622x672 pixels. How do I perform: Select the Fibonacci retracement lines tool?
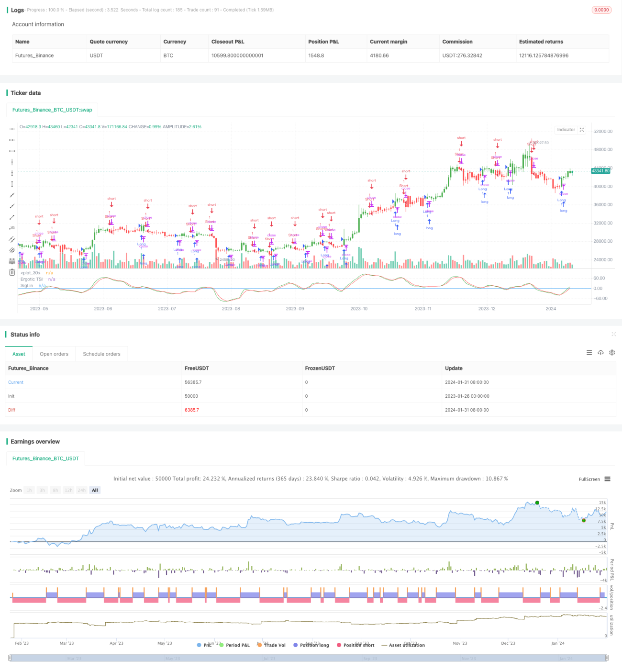coord(12,261)
